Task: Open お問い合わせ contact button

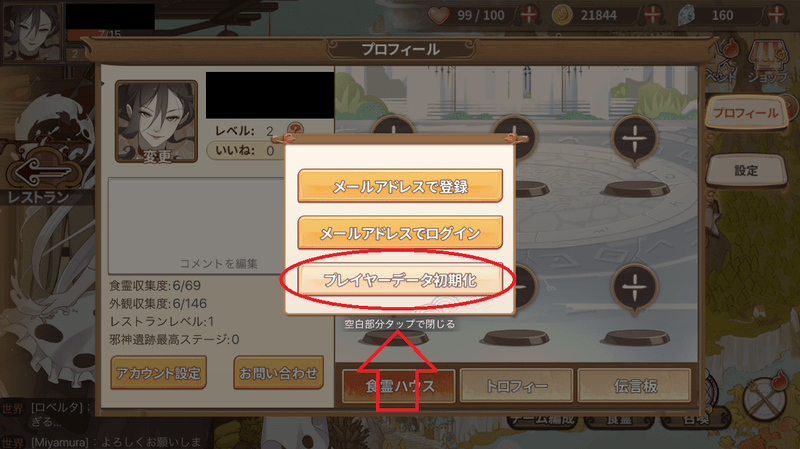Action: click(279, 372)
